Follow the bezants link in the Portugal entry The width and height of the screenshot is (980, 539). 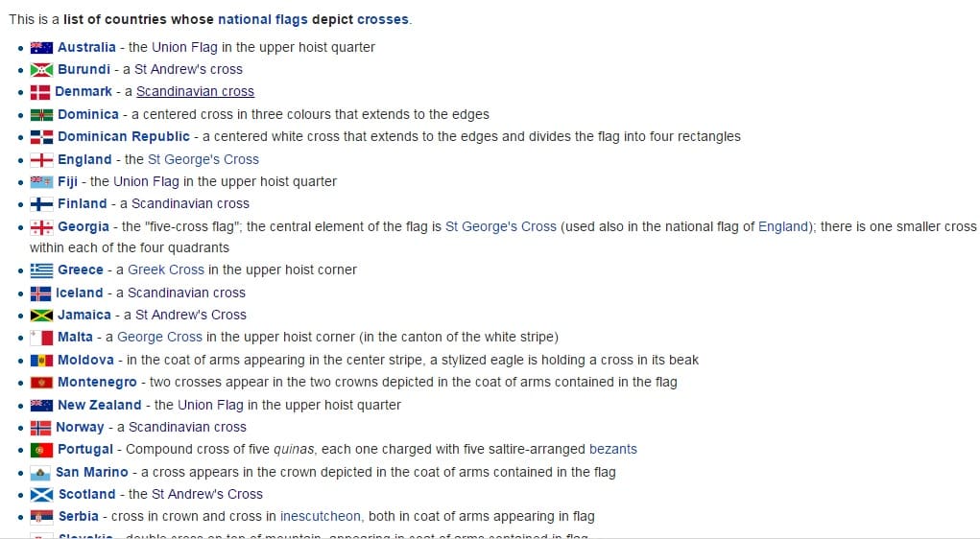point(613,449)
